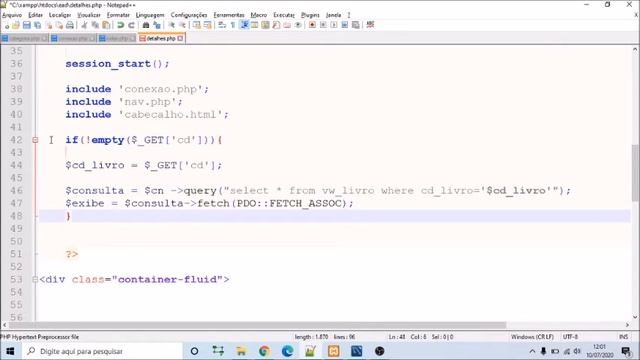The image size is (640, 360).
Task: Cut selection with the scissors icon
Action: coord(84,25)
